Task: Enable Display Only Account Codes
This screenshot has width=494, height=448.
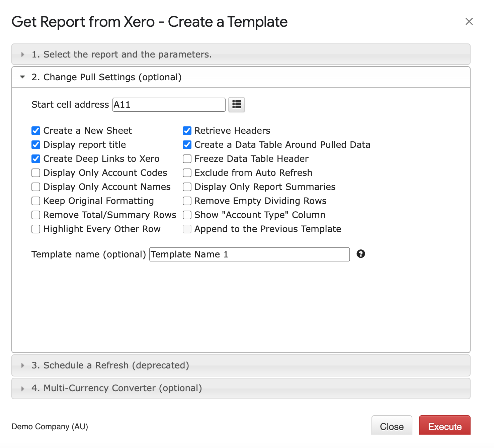Action: pyautogui.click(x=36, y=173)
